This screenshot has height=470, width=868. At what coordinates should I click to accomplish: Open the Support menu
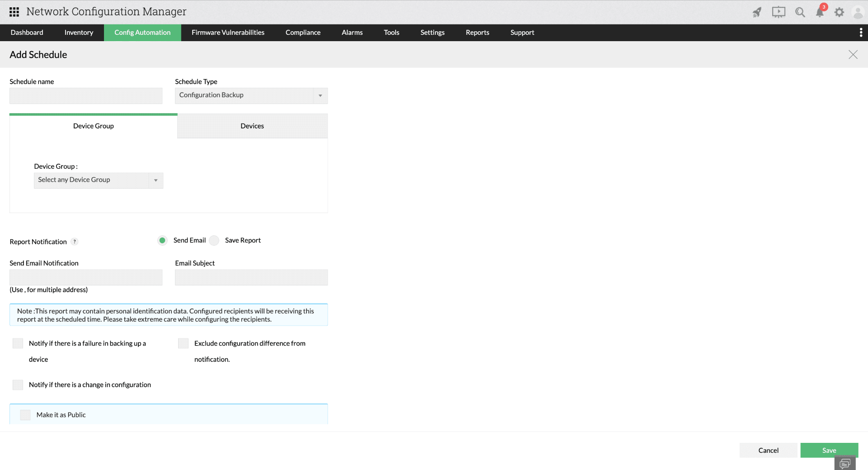tap(522, 33)
